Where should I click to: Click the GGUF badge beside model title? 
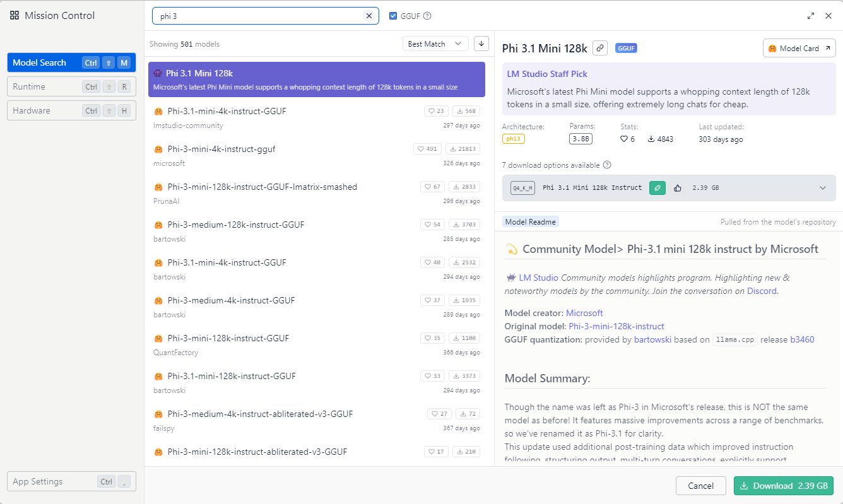[626, 48]
